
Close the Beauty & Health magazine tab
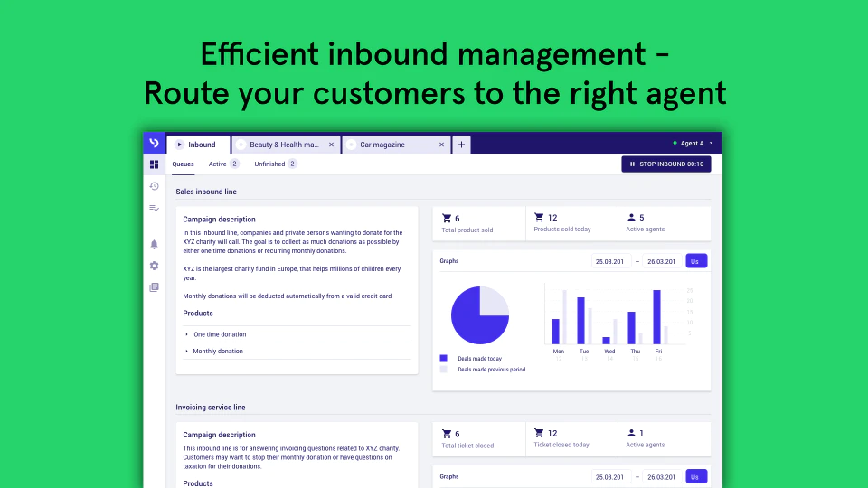point(331,145)
